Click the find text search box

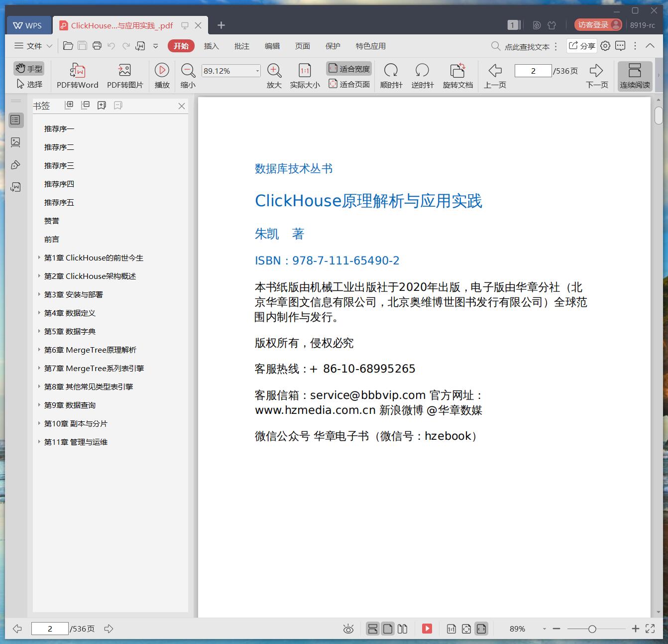coord(521,46)
